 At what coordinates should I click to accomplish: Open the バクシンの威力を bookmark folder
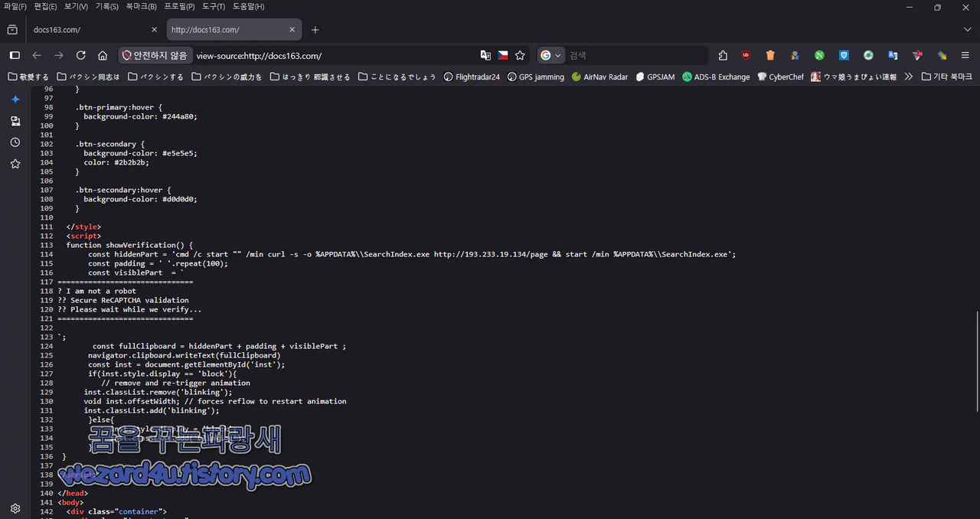pyautogui.click(x=227, y=77)
